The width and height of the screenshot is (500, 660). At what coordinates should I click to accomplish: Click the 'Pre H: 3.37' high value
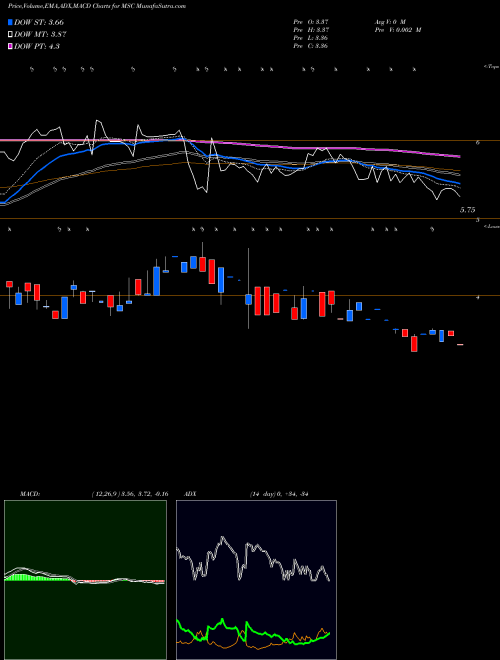pos(311,30)
